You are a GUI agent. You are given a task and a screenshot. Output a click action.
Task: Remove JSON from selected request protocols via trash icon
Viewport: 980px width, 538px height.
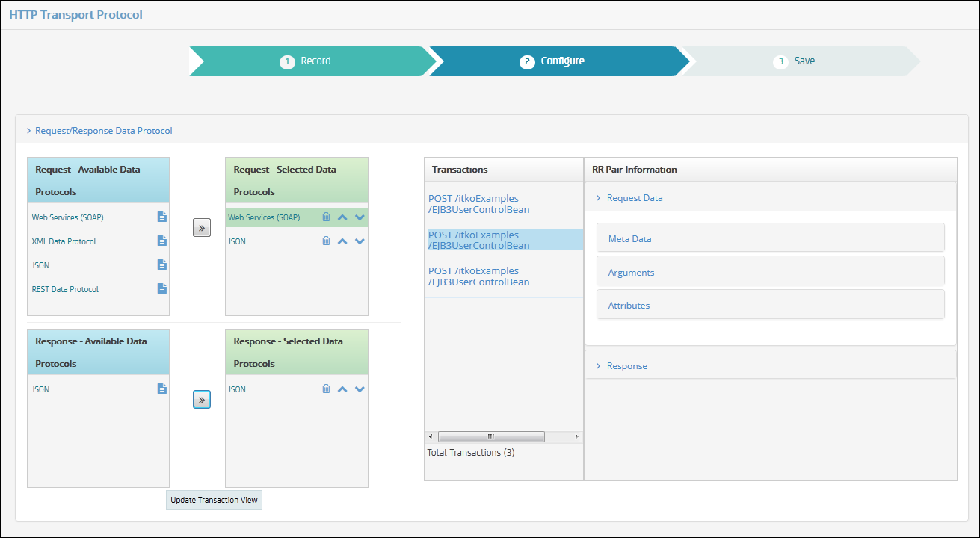(326, 241)
